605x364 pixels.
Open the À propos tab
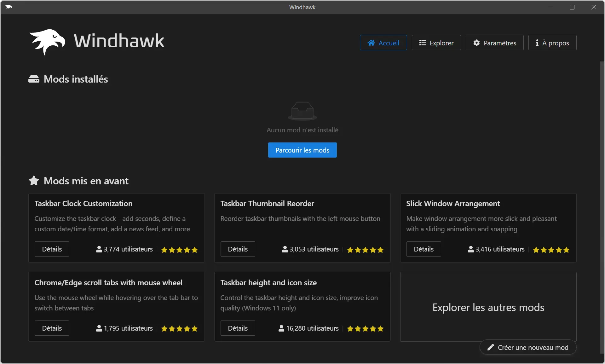[x=552, y=43]
